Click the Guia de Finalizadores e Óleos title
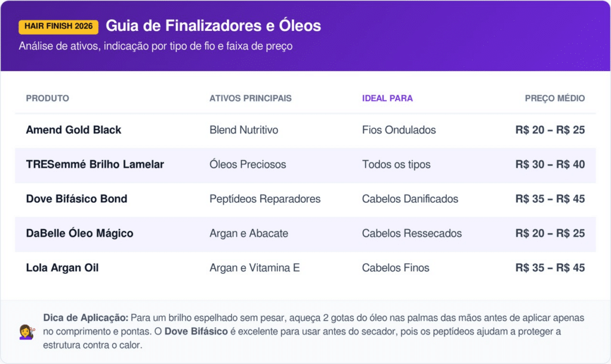Viewport: 611px width, 364px height. pos(213,26)
